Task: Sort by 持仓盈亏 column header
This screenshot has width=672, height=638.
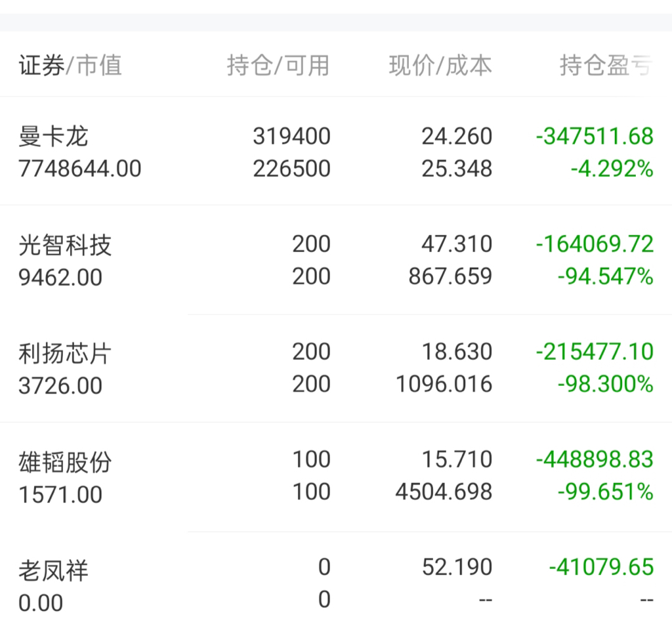Action: click(606, 66)
